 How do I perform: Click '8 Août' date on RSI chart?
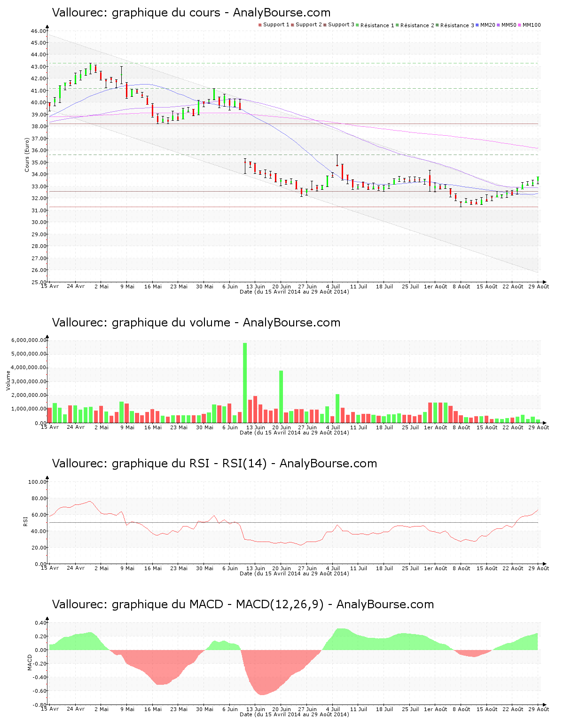point(461,568)
